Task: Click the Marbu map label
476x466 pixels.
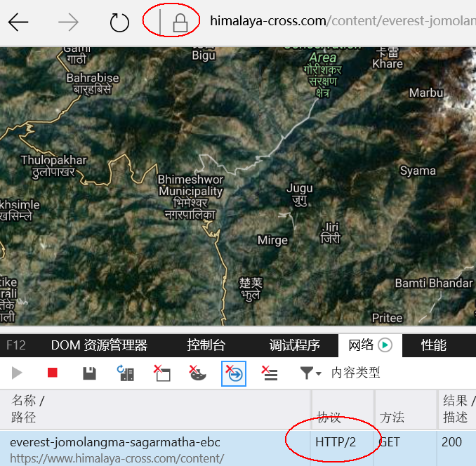Action: (x=426, y=93)
